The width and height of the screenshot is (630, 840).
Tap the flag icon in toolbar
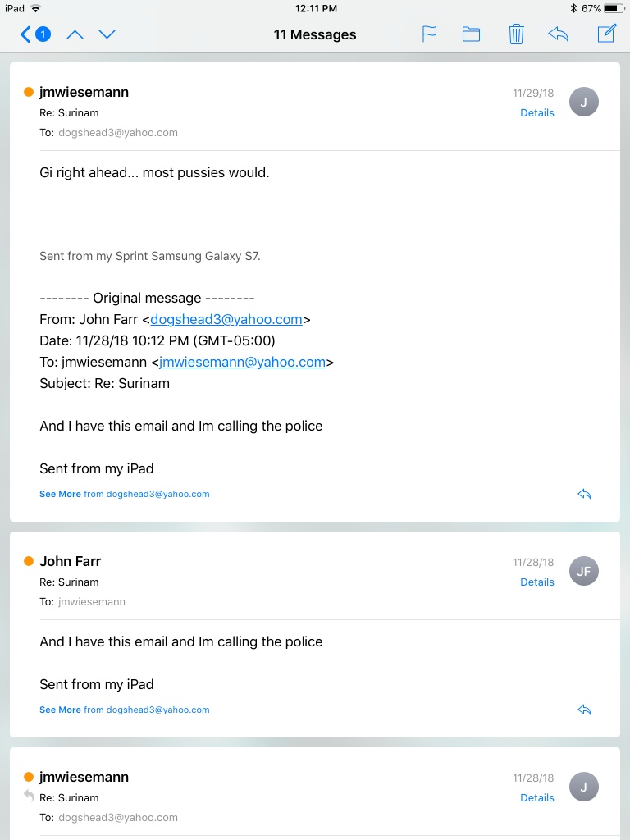[x=429, y=34]
